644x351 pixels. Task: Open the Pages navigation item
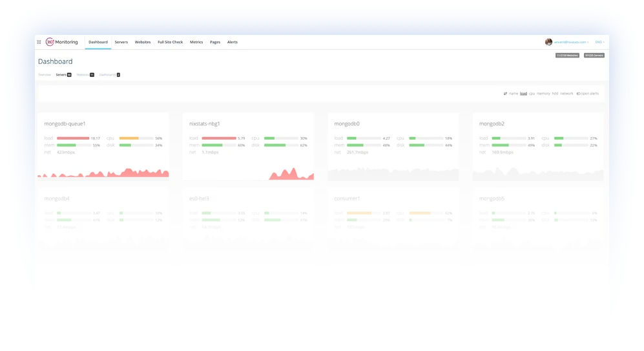coord(215,42)
